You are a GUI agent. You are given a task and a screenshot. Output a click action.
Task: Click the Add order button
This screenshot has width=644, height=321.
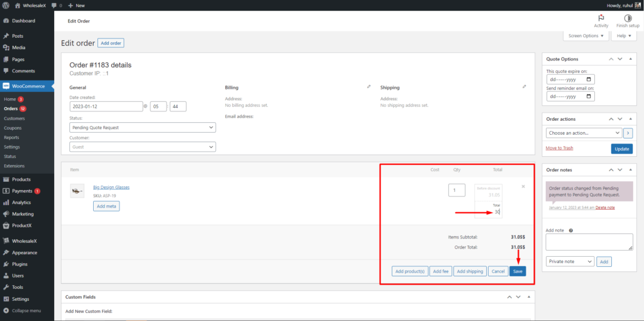click(x=111, y=43)
